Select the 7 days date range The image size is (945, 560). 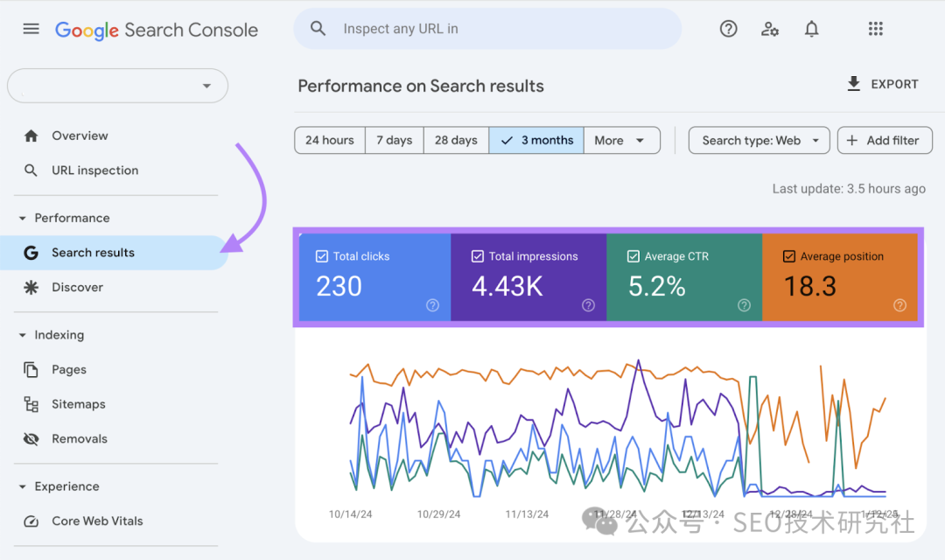395,141
